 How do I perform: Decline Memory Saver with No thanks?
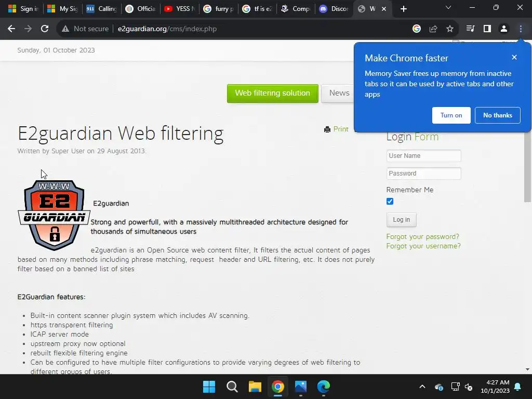(x=497, y=115)
